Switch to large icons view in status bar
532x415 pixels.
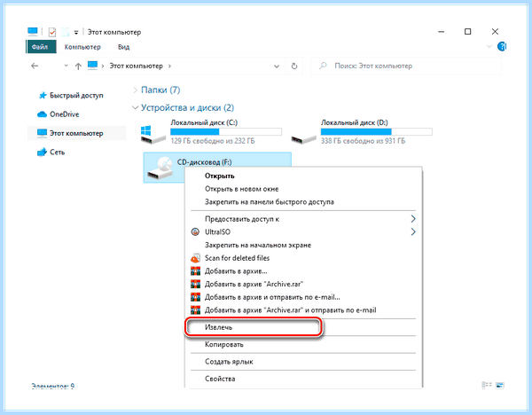pyautogui.click(x=500, y=385)
